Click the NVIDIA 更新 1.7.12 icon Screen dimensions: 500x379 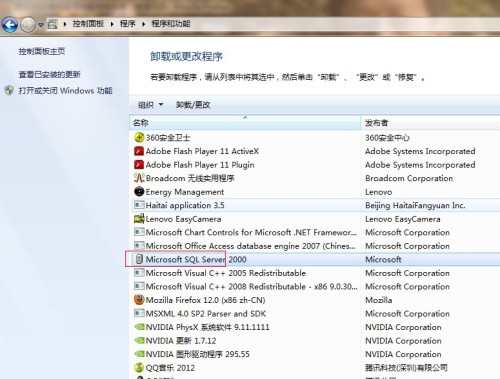click(x=139, y=341)
